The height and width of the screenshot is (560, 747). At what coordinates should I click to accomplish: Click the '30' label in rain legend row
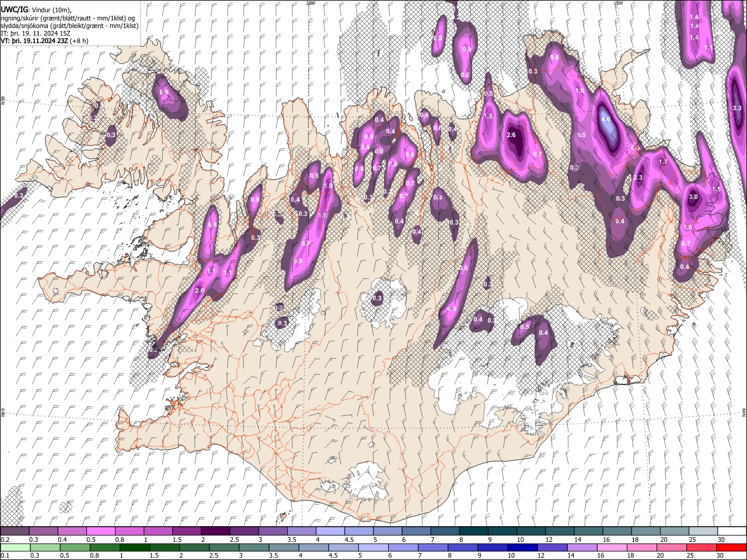(x=720, y=556)
